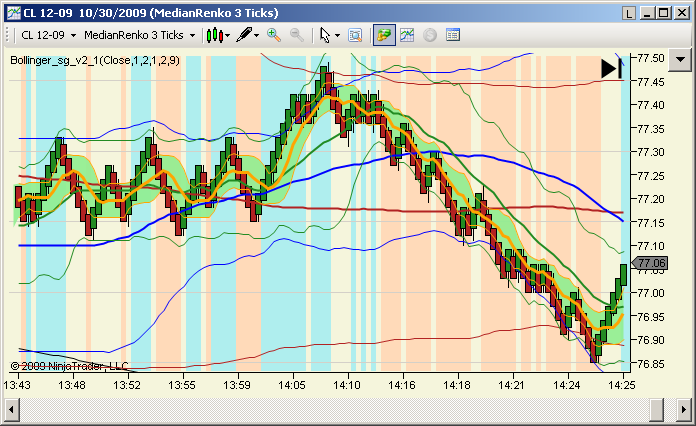This screenshot has height=426, width=696.
Task: Click the 77.06 current price marker
Action: coord(649,263)
